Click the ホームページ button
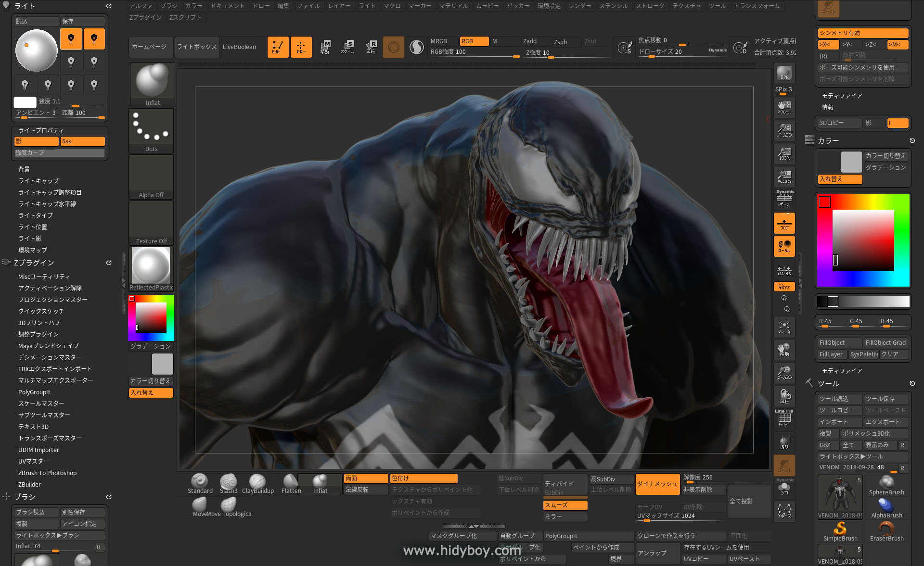 (150, 47)
